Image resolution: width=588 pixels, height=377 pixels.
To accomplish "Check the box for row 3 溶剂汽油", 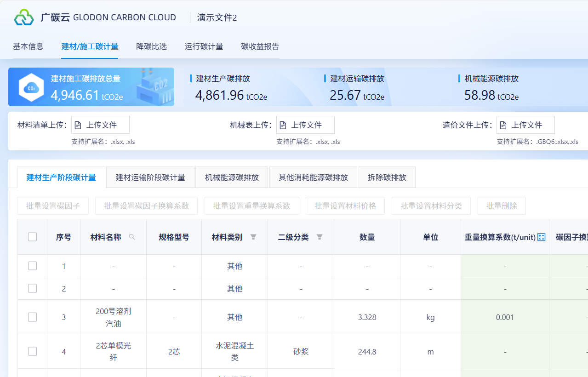I will (32, 317).
